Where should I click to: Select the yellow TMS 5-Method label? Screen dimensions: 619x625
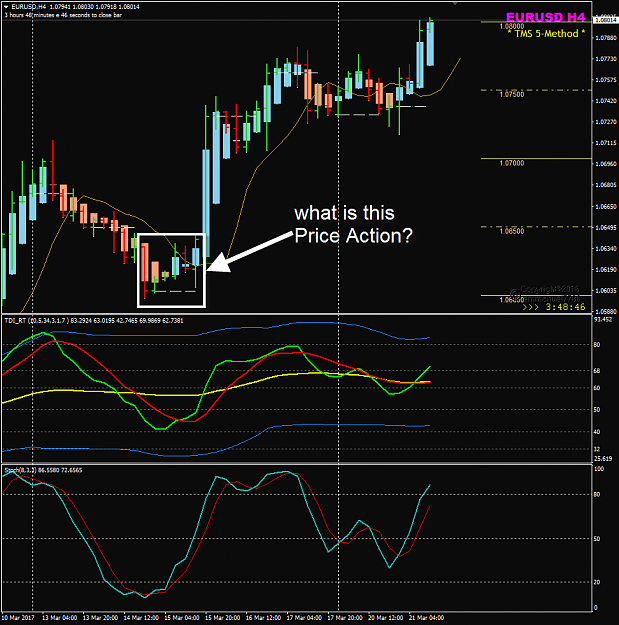pyautogui.click(x=546, y=33)
